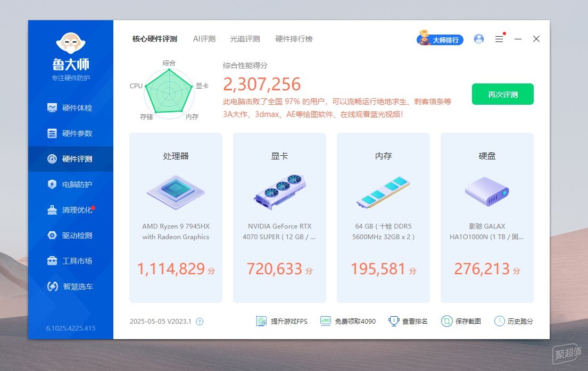Image resolution: width=588 pixels, height=371 pixels.
Task: Click the version number 6.1025.4225.415
Action: point(71,328)
